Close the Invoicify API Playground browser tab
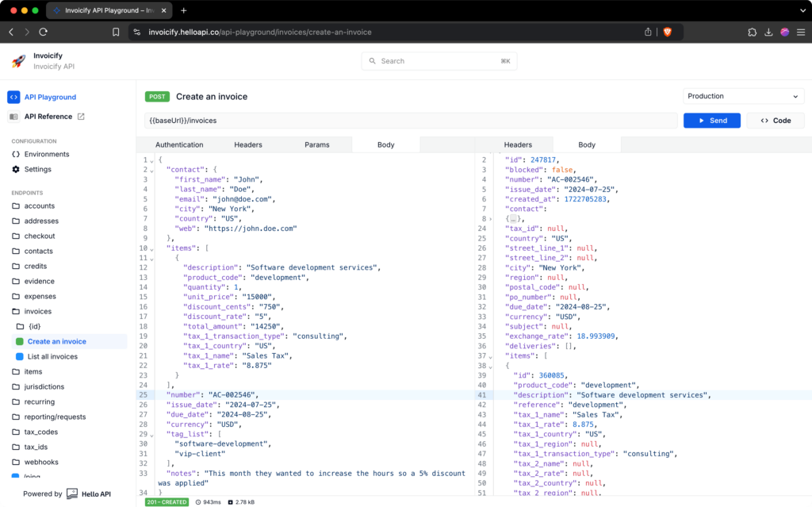 tap(163, 10)
